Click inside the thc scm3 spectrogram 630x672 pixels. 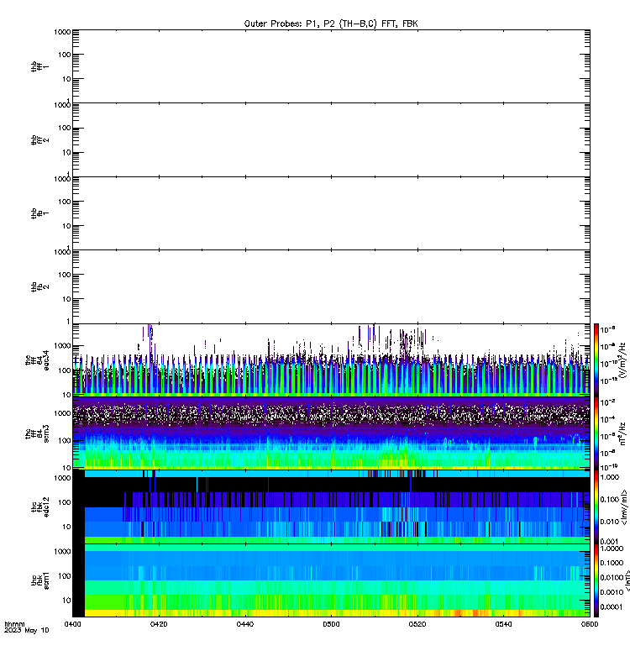[x=331, y=433]
